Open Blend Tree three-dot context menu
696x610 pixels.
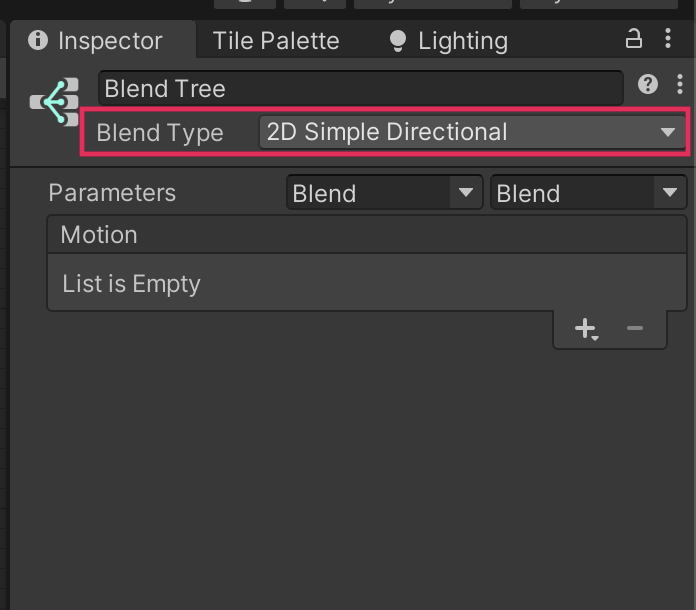click(x=680, y=85)
